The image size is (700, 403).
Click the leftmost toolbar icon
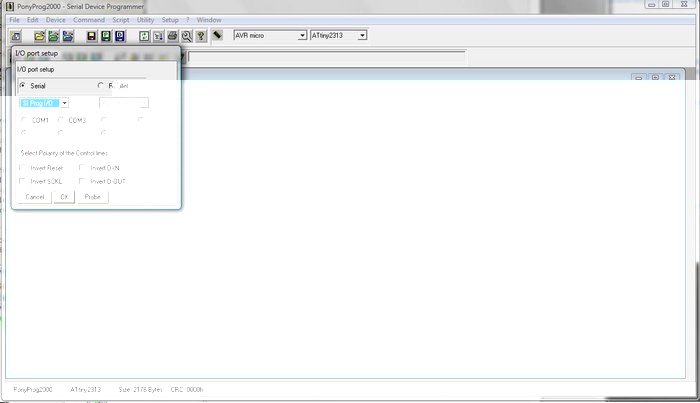(x=15, y=35)
